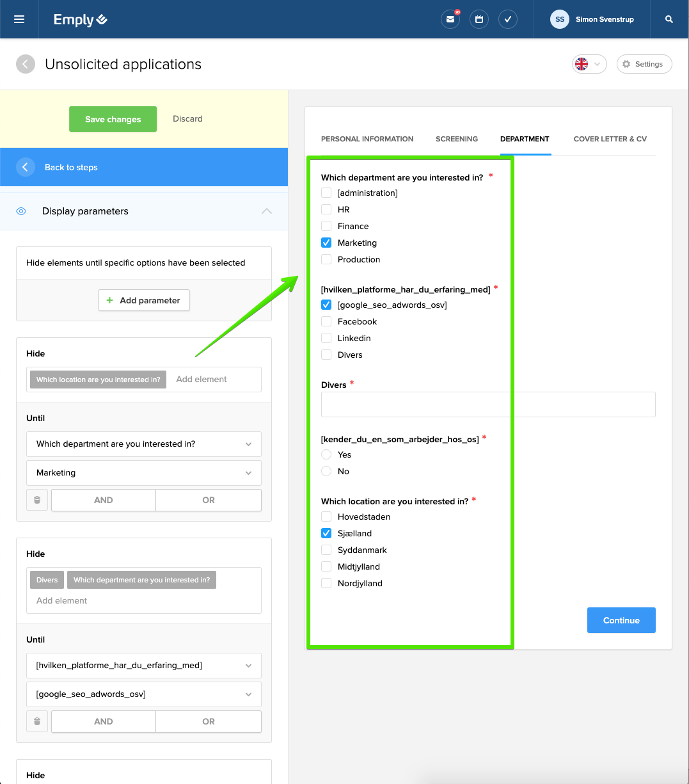Click the search magnifier icon

[x=669, y=19]
